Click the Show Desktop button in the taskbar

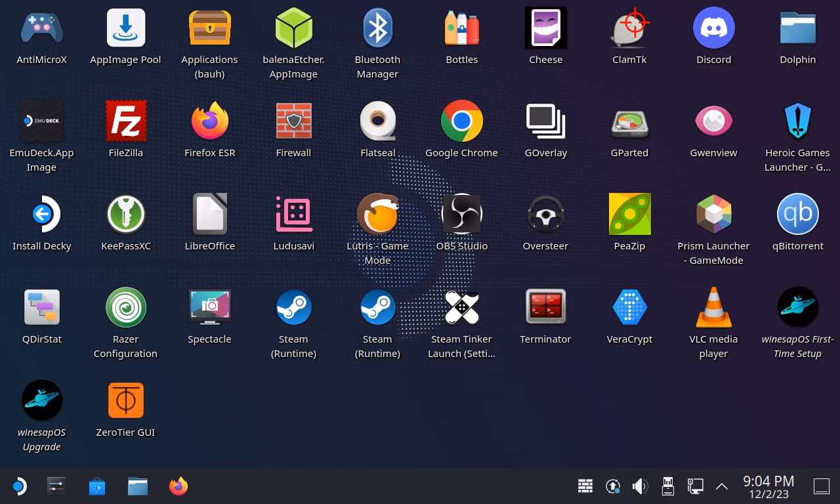[822, 486]
